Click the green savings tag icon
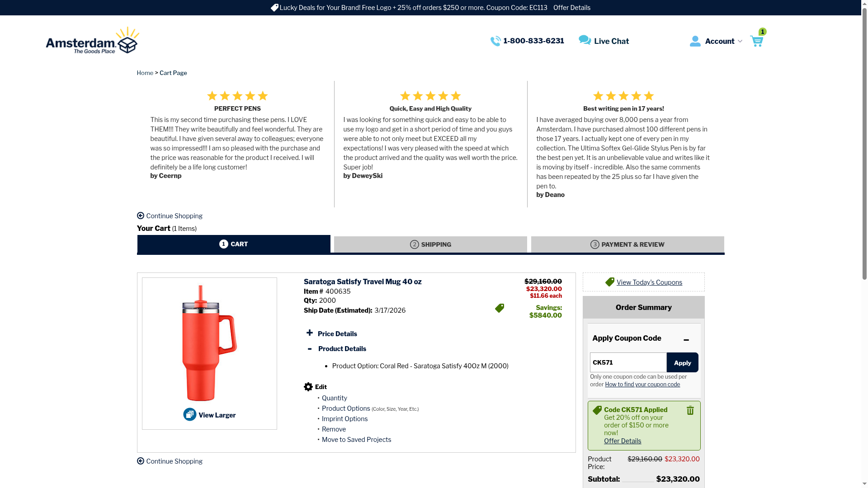Image resolution: width=868 pixels, height=488 pixels. pos(500,308)
